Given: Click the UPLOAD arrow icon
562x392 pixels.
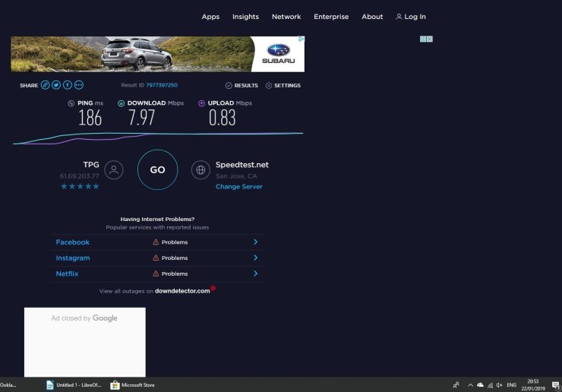Looking at the screenshot, I should click(201, 103).
